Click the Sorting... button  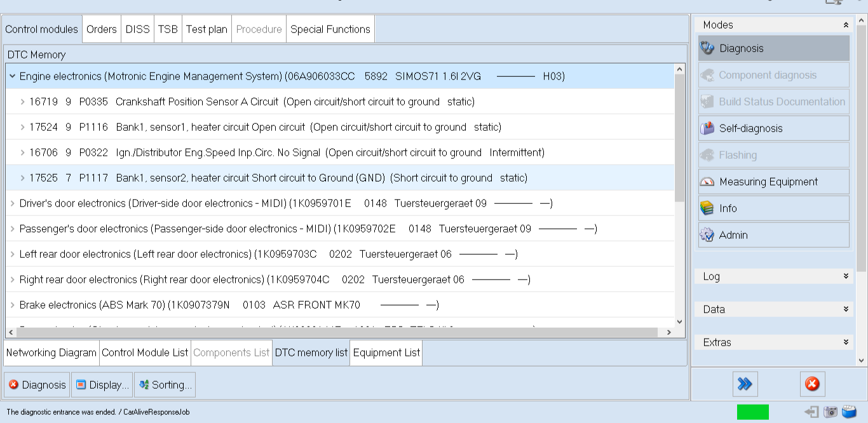tap(165, 385)
